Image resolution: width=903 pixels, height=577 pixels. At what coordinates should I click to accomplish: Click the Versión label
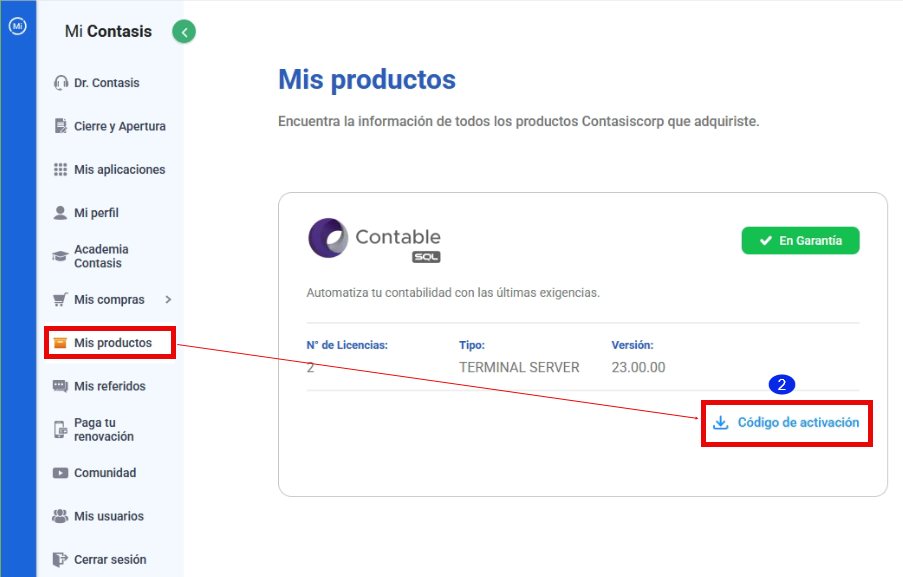point(632,345)
